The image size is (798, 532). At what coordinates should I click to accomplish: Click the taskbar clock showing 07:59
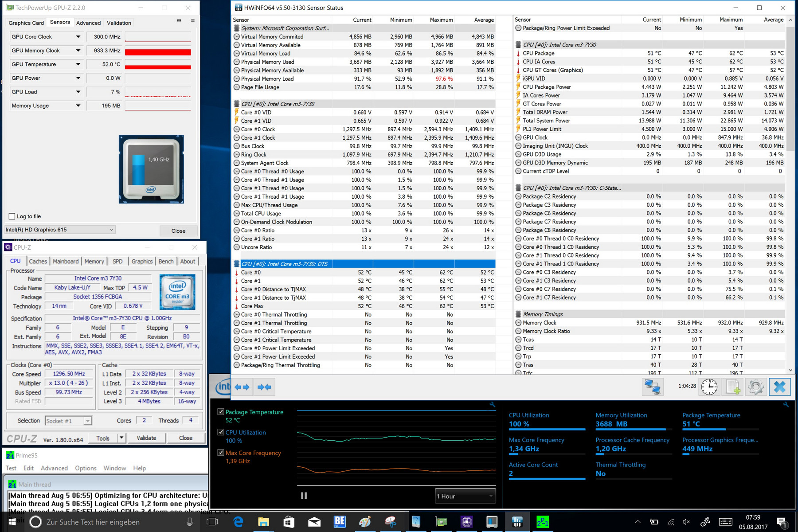point(753,522)
